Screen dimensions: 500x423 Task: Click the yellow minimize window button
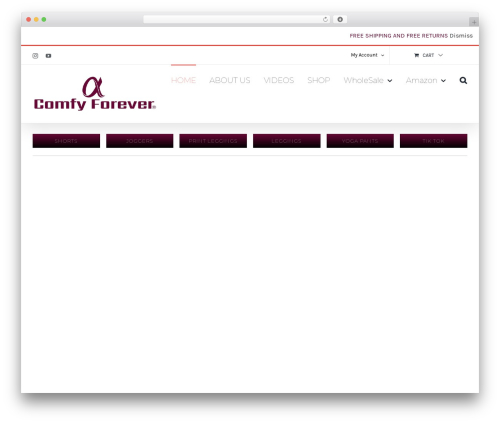pyautogui.click(x=36, y=20)
